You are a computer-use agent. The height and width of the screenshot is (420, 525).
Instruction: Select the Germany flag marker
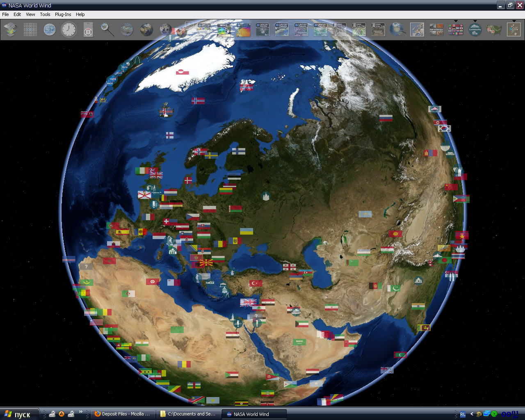[x=176, y=203]
